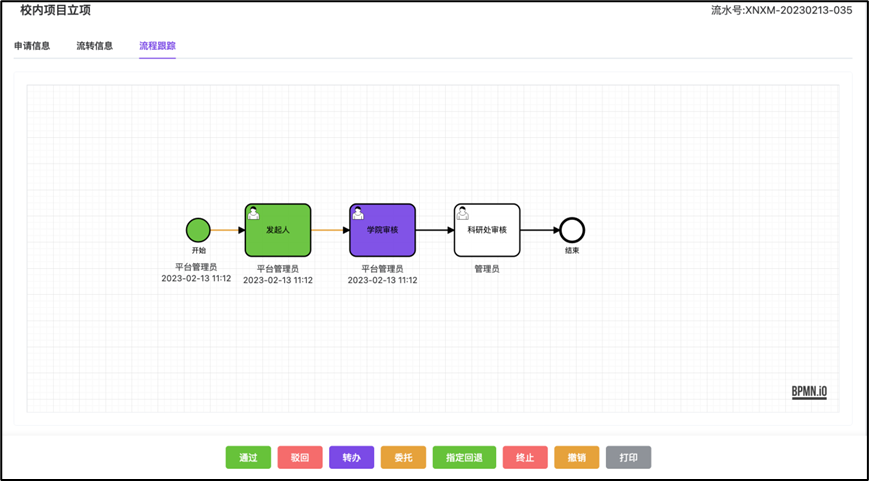Click the green start event circle
The image size is (869, 481).
198,230
